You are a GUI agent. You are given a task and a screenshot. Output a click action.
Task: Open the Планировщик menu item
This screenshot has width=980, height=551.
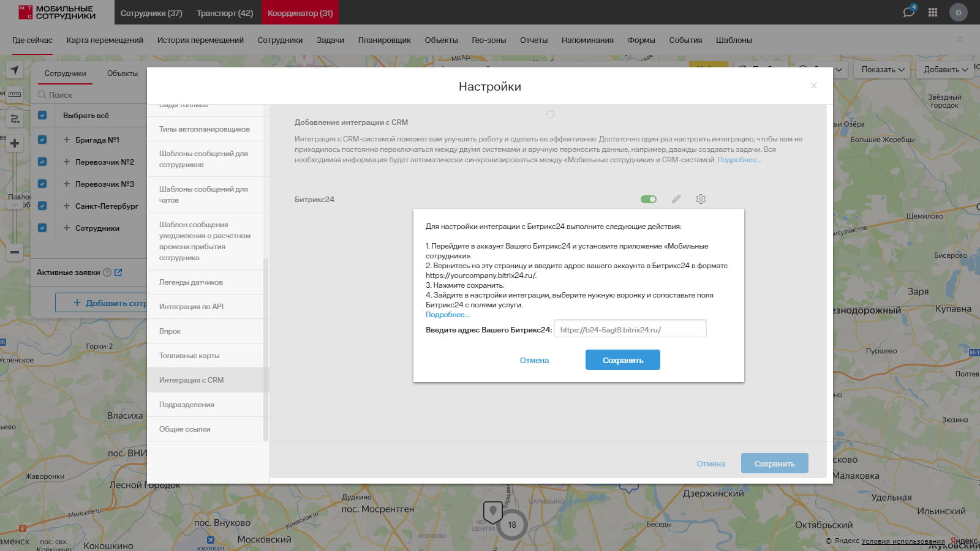click(x=384, y=40)
